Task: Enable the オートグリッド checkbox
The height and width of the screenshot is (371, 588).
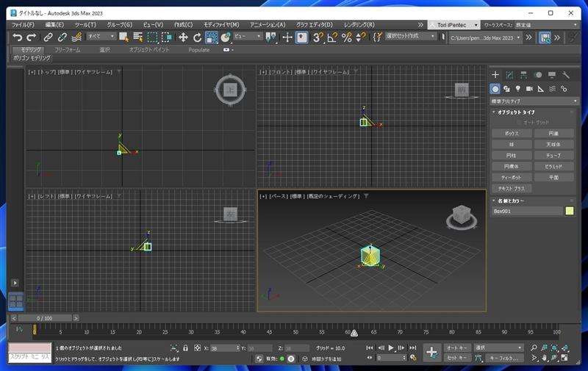Action: [520, 123]
